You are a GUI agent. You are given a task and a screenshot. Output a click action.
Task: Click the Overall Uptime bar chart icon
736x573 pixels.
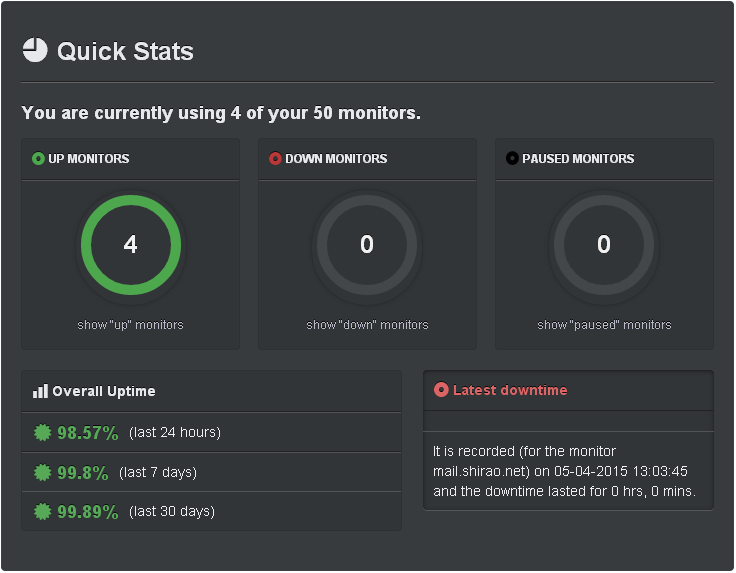(40, 391)
